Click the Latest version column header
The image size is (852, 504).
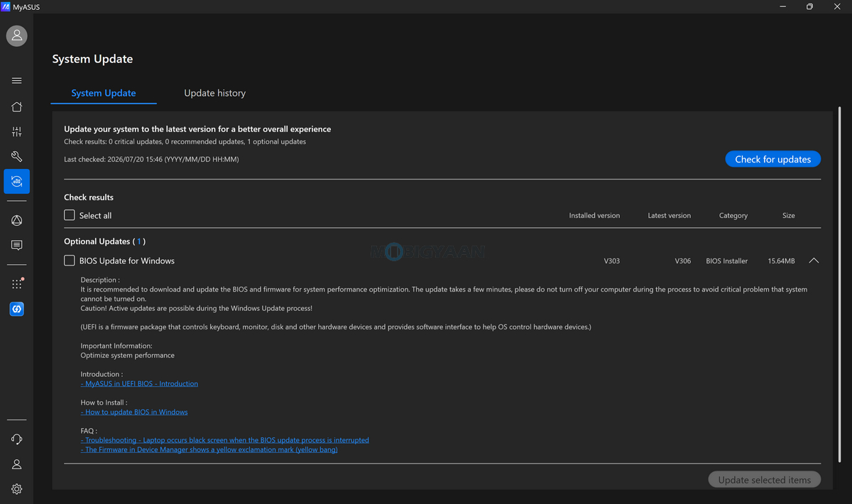670,216
